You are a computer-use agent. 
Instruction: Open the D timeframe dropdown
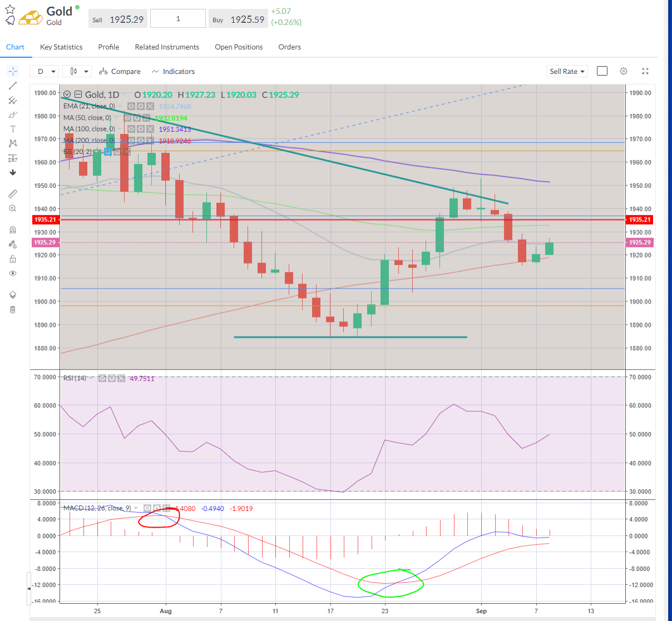click(x=46, y=71)
